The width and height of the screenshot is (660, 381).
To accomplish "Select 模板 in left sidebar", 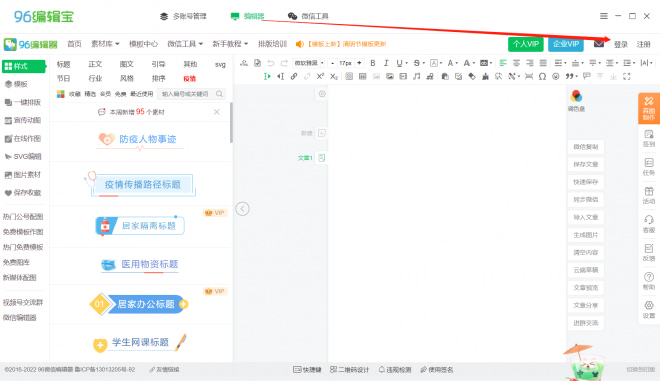I will (x=17, y=84).
